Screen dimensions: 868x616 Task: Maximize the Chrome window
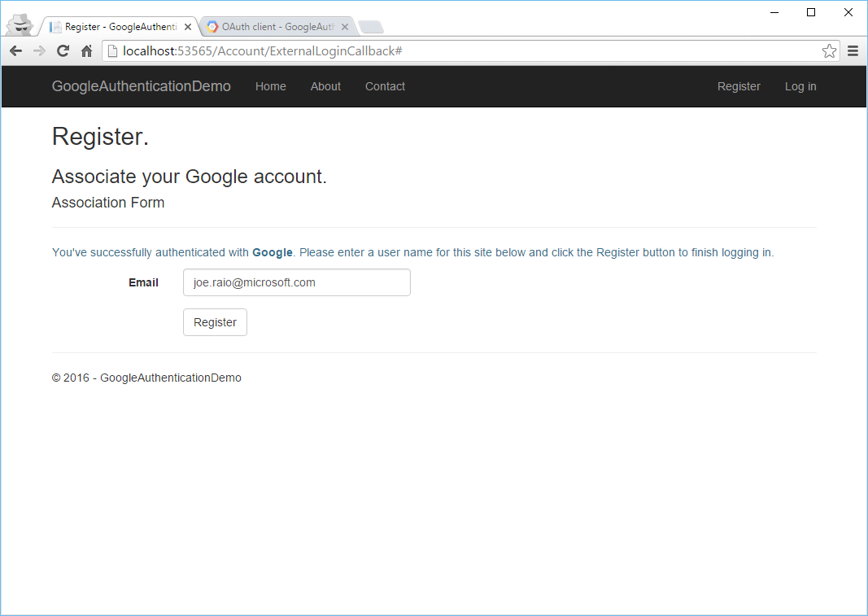tap(811, 12)
